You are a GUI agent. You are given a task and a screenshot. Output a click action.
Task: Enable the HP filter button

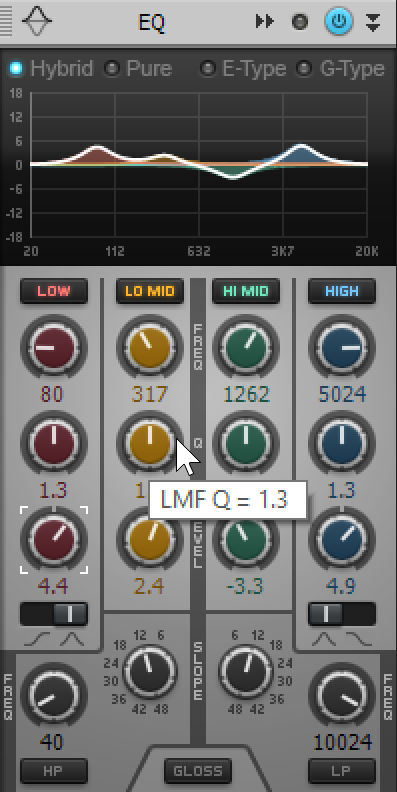click(54, 771)
